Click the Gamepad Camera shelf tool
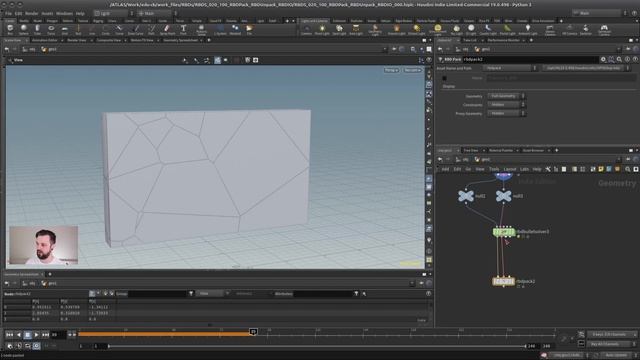The width and height of the screenshot is (640, 360). tap(604, 29)
